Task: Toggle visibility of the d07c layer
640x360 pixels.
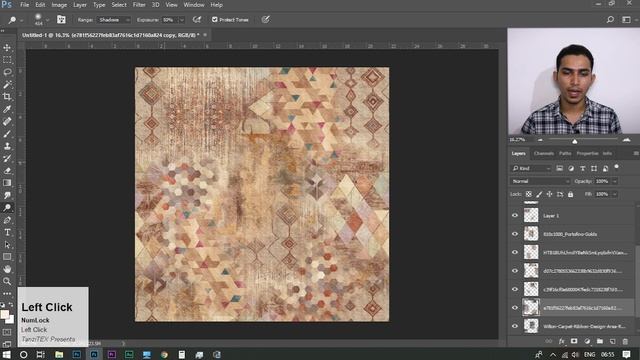Action: pyautogui.click(x=515, y=271)
